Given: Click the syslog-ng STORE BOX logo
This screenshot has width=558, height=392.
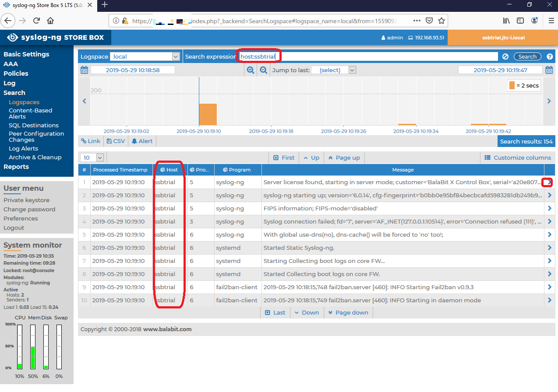Looking at the screenshot, I should pyautogui.click(x=56, y=38).
